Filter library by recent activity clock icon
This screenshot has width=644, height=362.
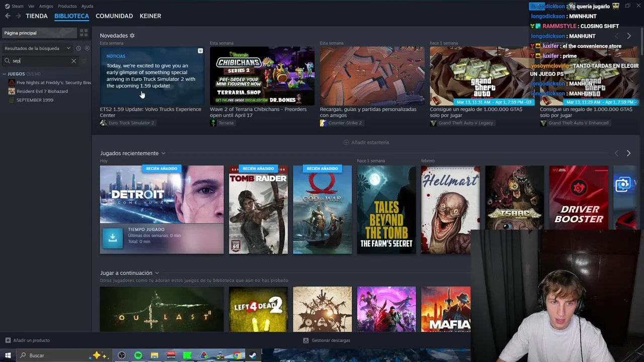[78, 48]
